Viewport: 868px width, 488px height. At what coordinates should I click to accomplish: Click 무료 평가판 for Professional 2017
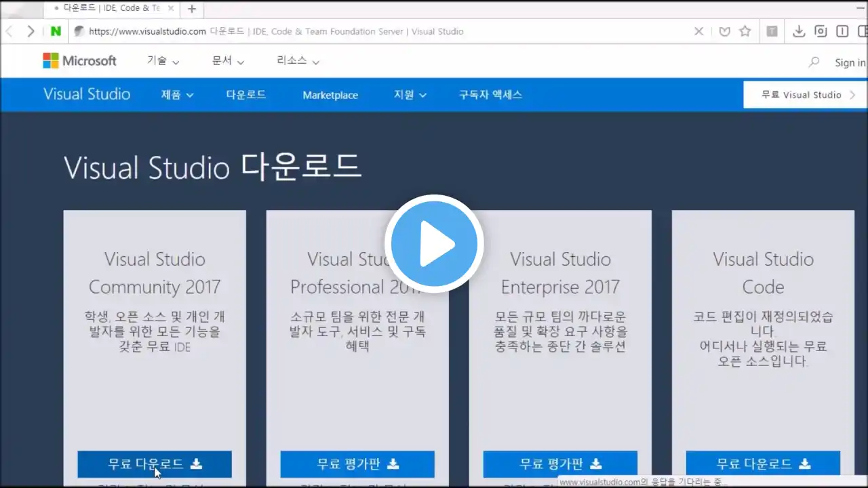[357, 464]
